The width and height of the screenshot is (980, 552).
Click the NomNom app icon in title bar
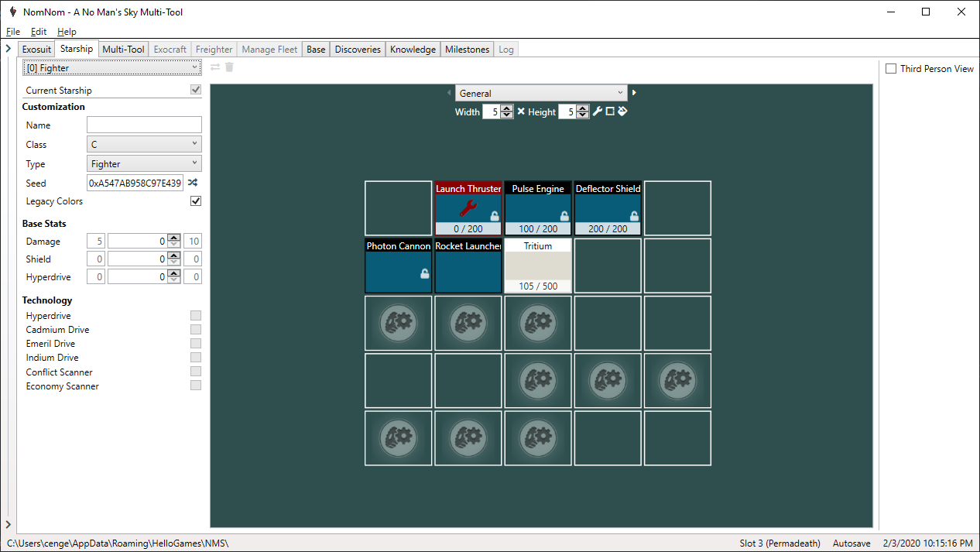(12, 12)
